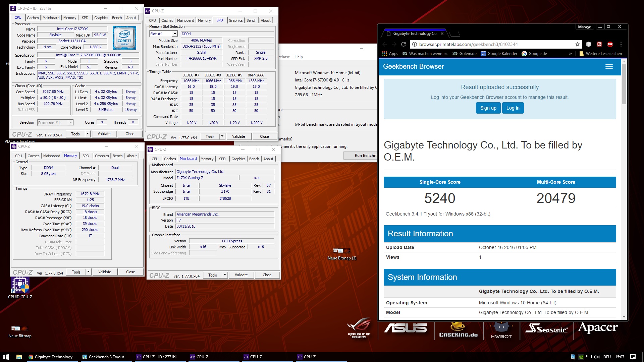Click the Chrome back arrow
Screen dimensions: 644x362
click(385, 44)
